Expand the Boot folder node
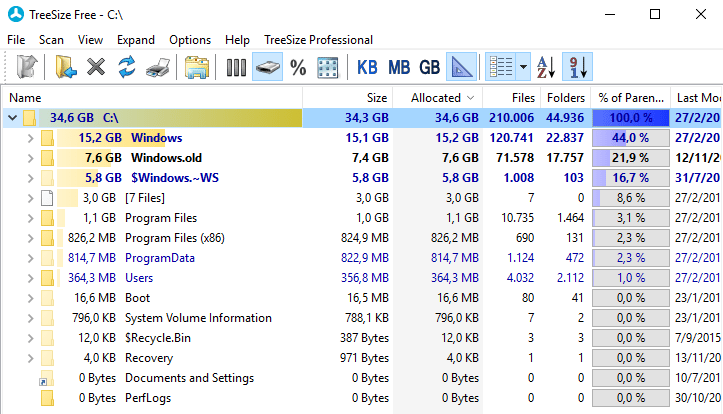 point(30,298)
